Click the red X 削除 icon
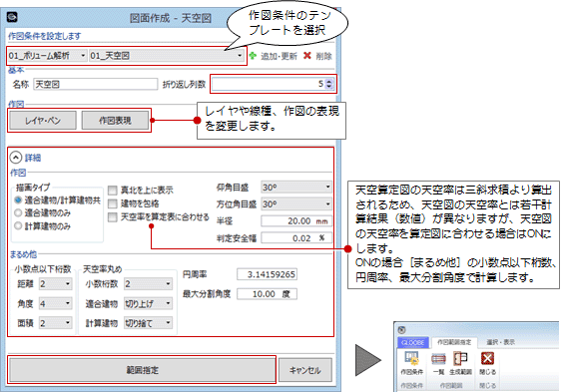 pyautogui.click(x=307, y=56)
